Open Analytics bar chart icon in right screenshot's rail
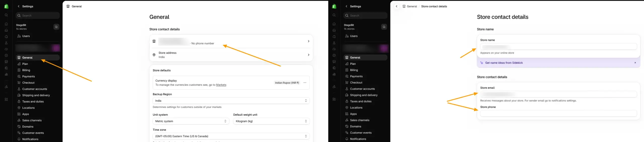The image size is (644, 142). (x=334, y=74)
